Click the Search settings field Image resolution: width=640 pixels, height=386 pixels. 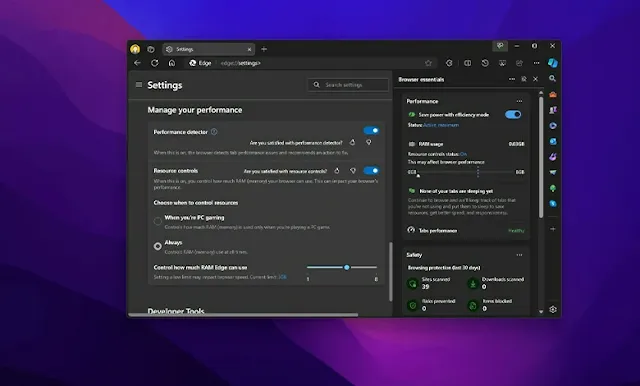pyautogui.click(x=348, y=85)
